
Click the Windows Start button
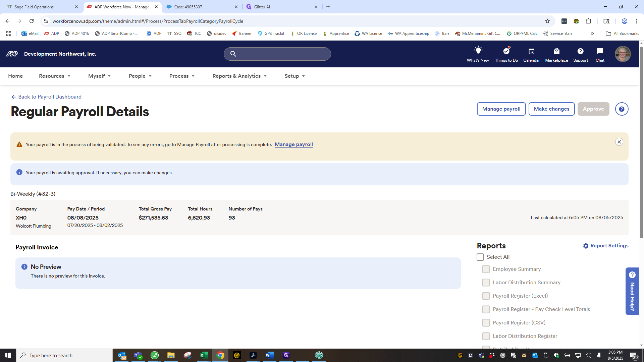8,355
